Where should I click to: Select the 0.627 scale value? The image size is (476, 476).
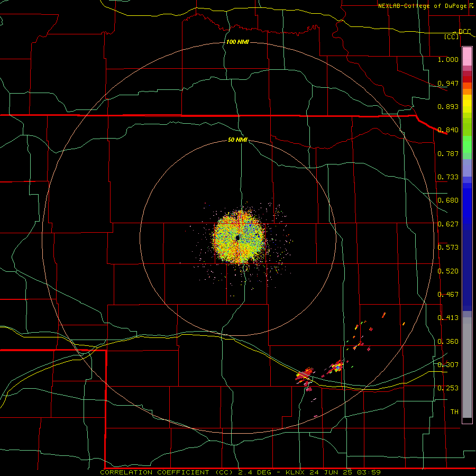pyautogui.click(x=448, y=224)
